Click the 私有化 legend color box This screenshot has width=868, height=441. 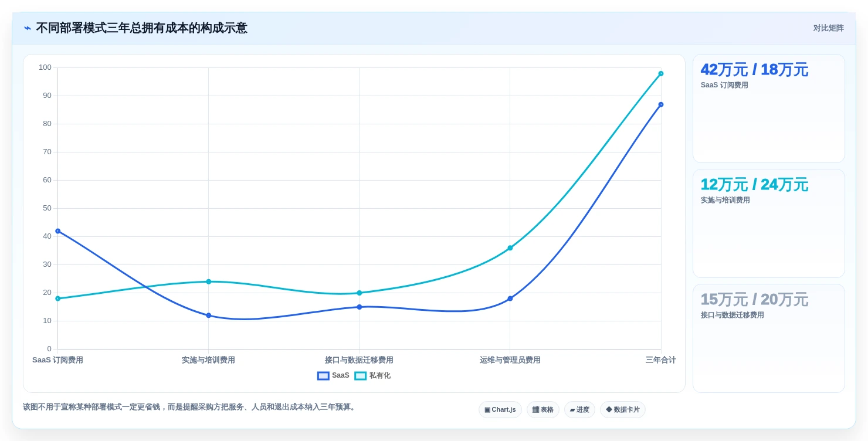[360, 376]
